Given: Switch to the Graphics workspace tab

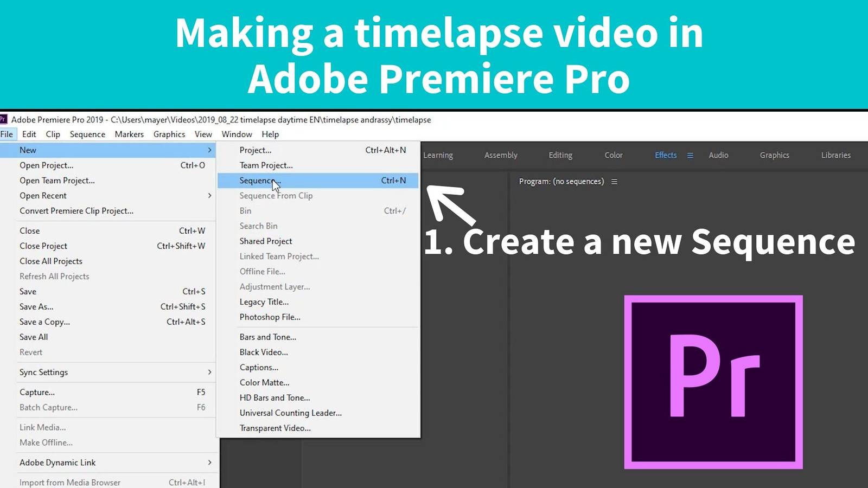Looking at the screenshot, I should click(x=774, y=155).
